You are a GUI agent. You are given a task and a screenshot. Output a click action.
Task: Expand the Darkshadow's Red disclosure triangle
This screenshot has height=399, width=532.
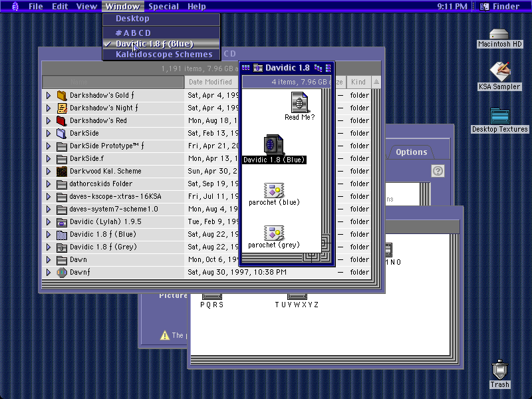coord(49,120)
